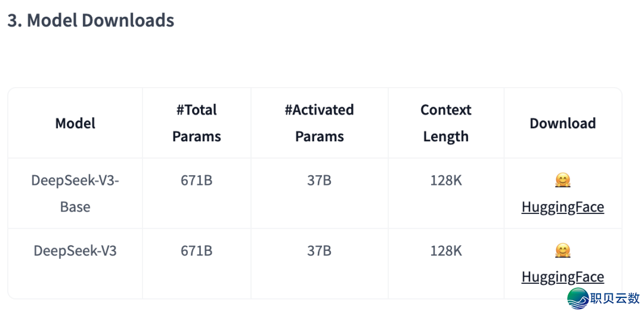Image resolution: width=644 pixels, height=313 pixels.
Task: Click the hugging face emoji in DeepSeek-V3 row
Action: (x=563, y=250)
